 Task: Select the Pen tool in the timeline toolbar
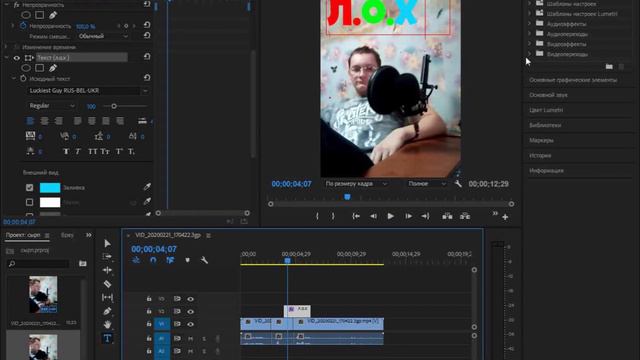click(x=107, y=311)
